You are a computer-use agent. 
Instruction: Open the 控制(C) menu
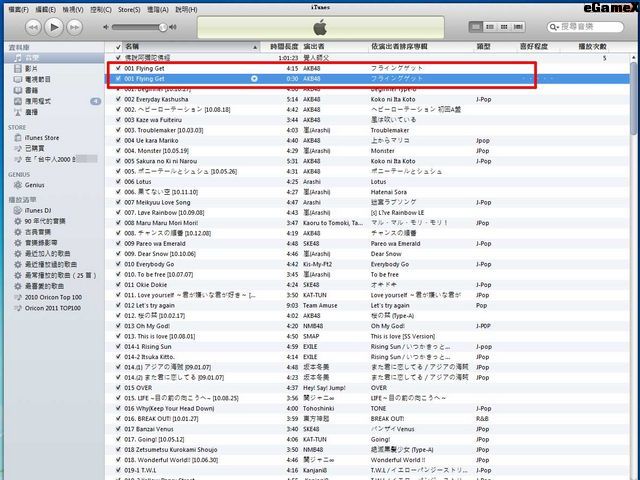pos(100,9)
